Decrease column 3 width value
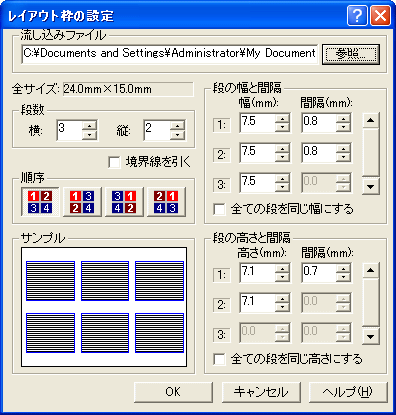 pyautogui.click(x=282, y=188)
